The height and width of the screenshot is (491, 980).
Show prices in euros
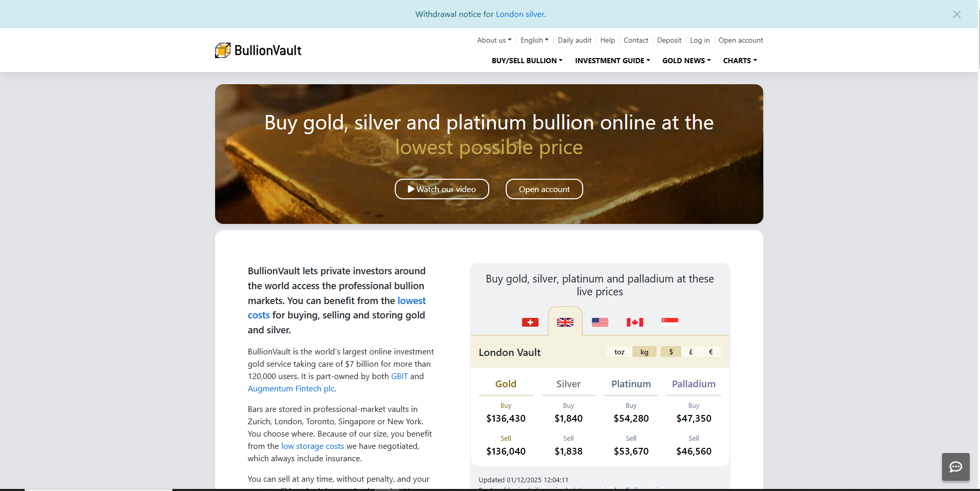pos(710,352)
